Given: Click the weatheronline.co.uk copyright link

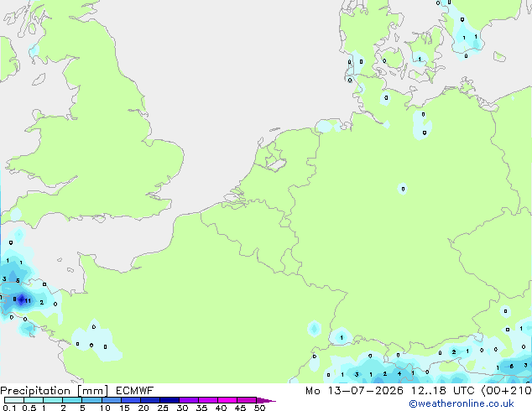Looking at the screenshot, I should (462, 403).
